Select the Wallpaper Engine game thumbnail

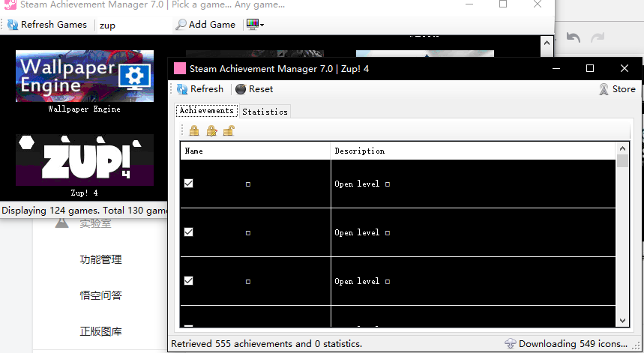[x=85, y=76]
